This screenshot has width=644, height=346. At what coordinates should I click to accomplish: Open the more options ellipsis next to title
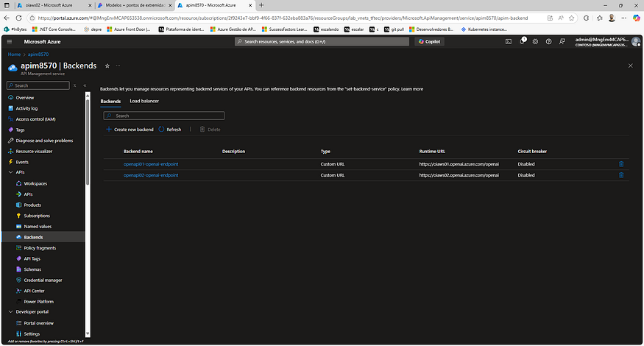(x=118, y=66)
